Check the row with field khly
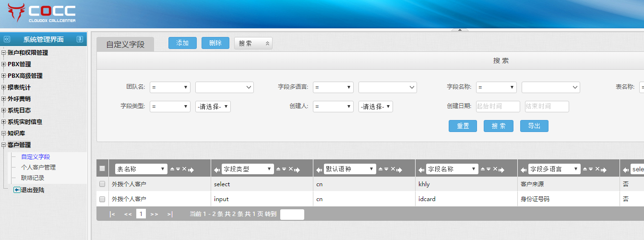This screenshot has height=240, width=644. 102,184
